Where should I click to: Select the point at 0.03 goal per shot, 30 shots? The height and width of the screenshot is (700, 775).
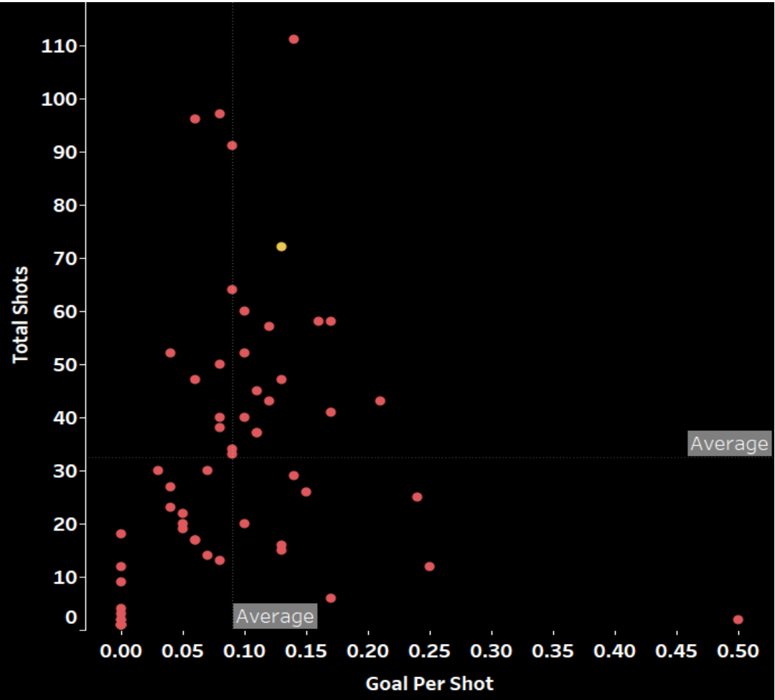pyautogui.click(x=158, y=470)
